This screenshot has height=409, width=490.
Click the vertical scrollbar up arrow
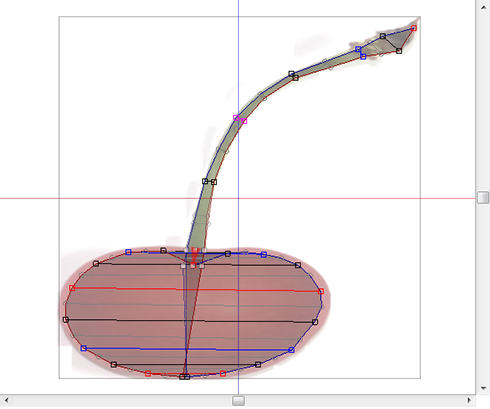pyautogui.click(x=483, y=7)
